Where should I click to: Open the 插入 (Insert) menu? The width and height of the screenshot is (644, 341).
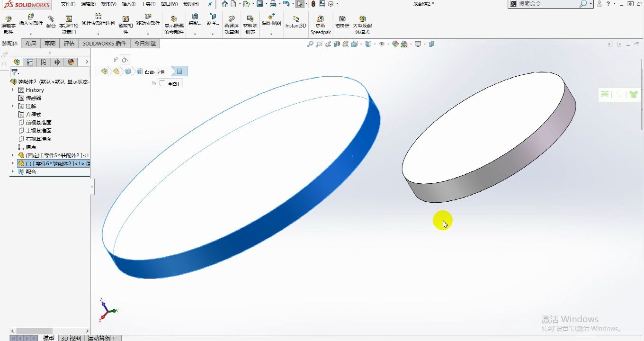pos(129,4)
